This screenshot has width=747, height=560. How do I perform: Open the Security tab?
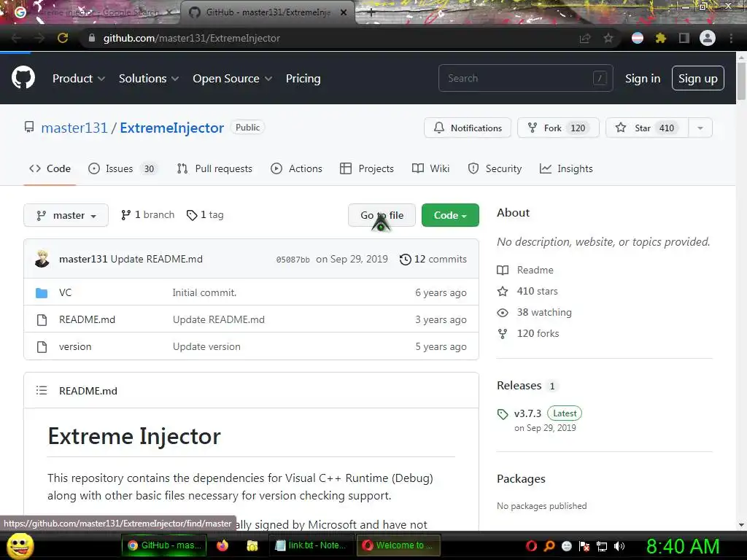495,168
